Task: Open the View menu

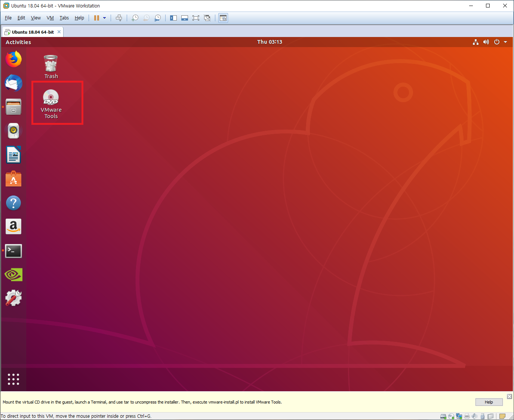Action: (36, 18)
